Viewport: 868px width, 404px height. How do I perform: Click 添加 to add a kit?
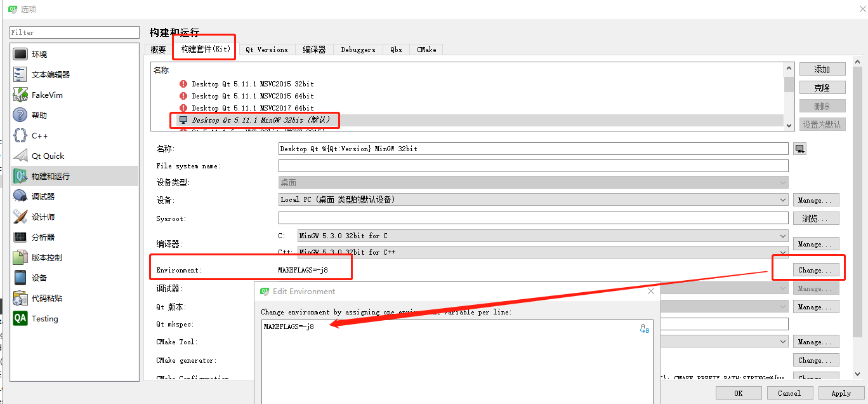click(822, 69)
